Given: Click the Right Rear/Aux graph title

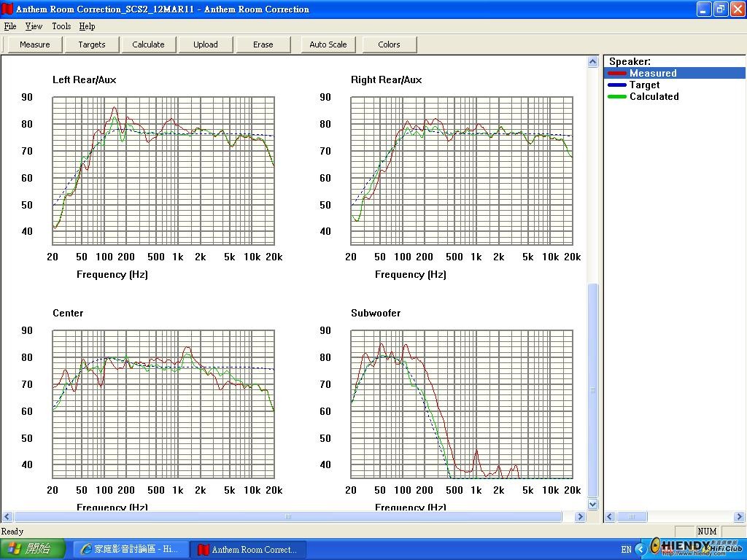Looking at the screenshot, I should tap(387, 80).
